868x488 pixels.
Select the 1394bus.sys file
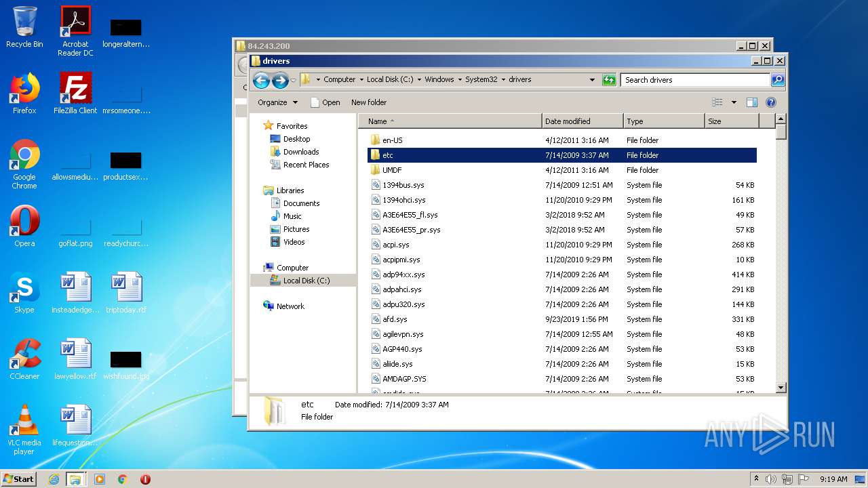pos(403,185)
